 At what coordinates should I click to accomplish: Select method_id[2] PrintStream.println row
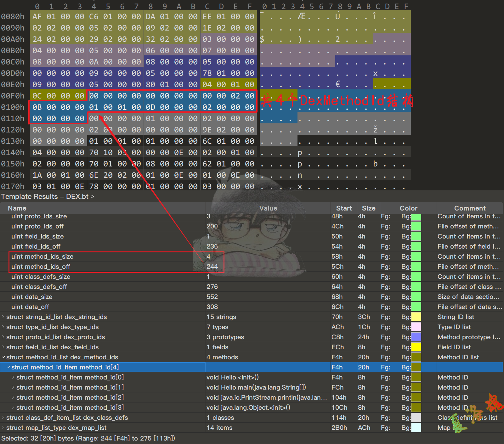tap(70, 397)
